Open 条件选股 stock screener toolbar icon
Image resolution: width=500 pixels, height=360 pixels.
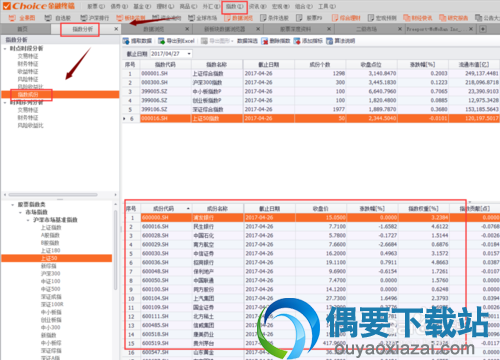coord(274,18)
